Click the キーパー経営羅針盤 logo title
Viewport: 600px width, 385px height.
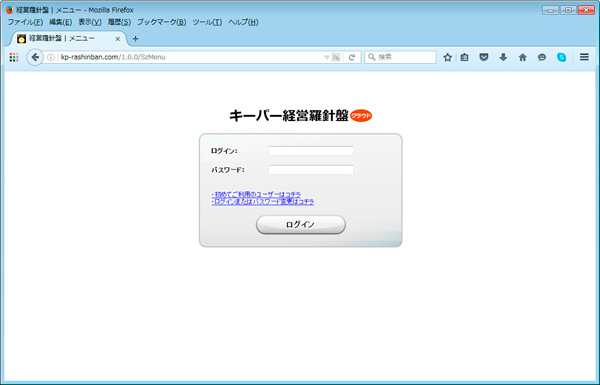pyautogui.click(x=289, y=116)
